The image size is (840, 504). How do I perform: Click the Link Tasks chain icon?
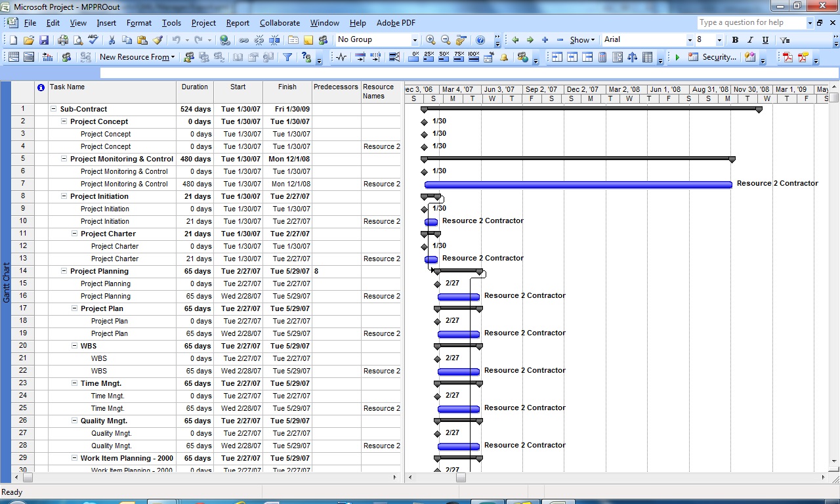pyautogui.click(x=243, y=40)
